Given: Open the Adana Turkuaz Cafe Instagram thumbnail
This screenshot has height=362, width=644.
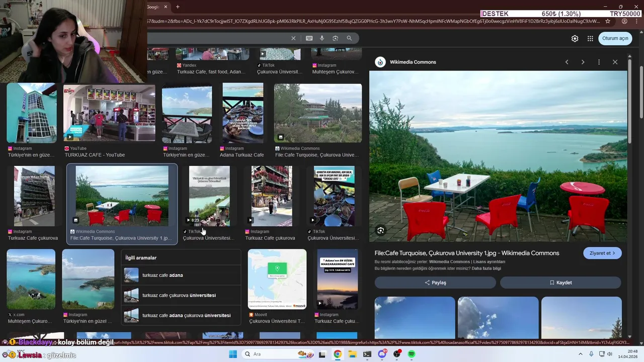Looking at the screenshot, I should pyautogui.click(x=243, y=113).
